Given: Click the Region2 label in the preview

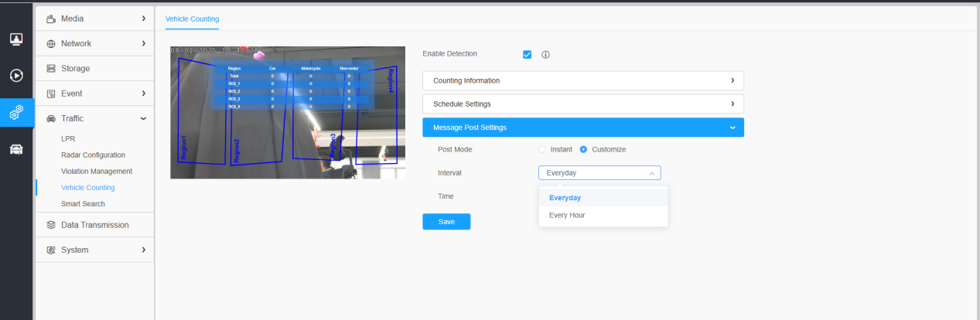Looking at the screenshot, I should [236, 151].
